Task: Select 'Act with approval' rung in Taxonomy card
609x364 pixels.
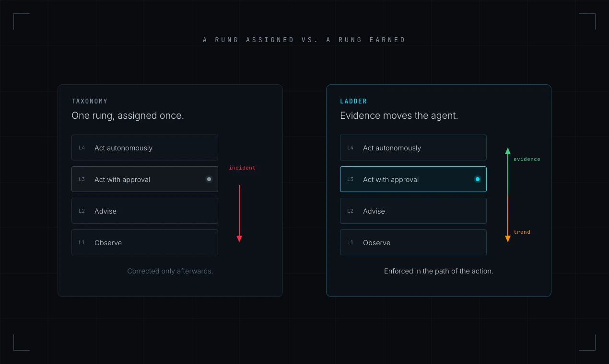Action: coord(145,179)
